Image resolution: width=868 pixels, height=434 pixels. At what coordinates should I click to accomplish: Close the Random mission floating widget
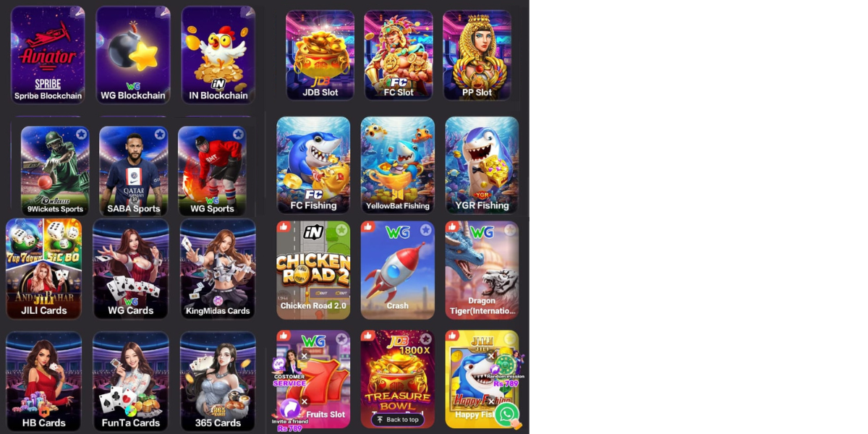pos(491,356)
